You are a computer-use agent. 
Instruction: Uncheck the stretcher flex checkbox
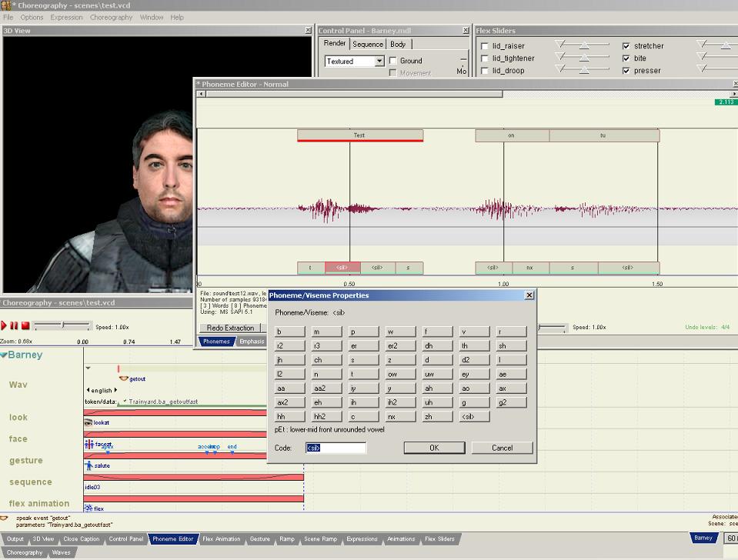pyautogui.click(x=626, y=46)
